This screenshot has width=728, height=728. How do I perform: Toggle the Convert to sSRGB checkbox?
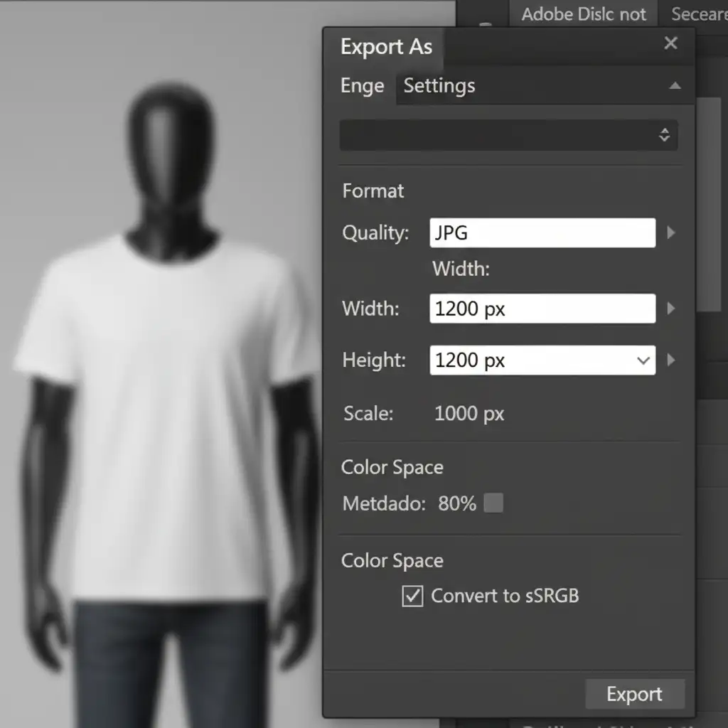tap(412, 596)
